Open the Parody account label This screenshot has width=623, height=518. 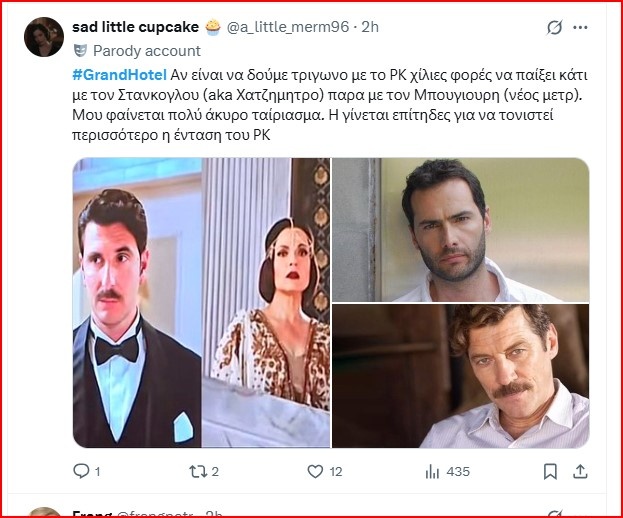coord(147,50)
